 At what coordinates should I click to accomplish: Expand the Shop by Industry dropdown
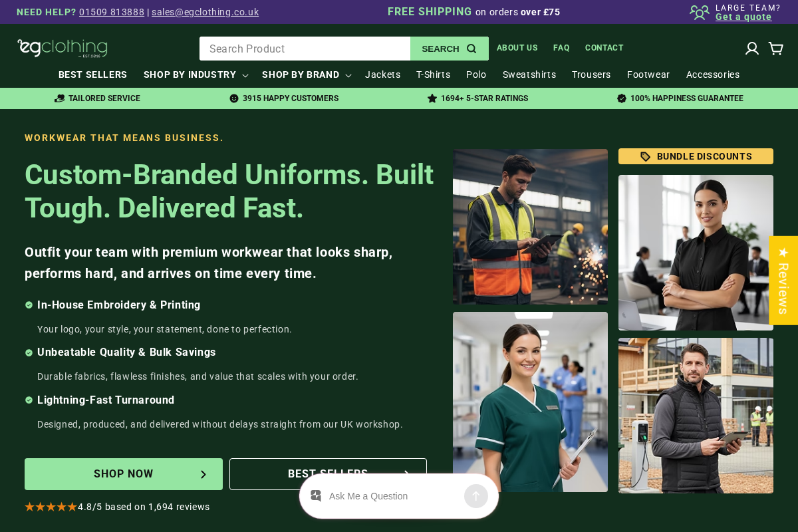coord(196,75)
